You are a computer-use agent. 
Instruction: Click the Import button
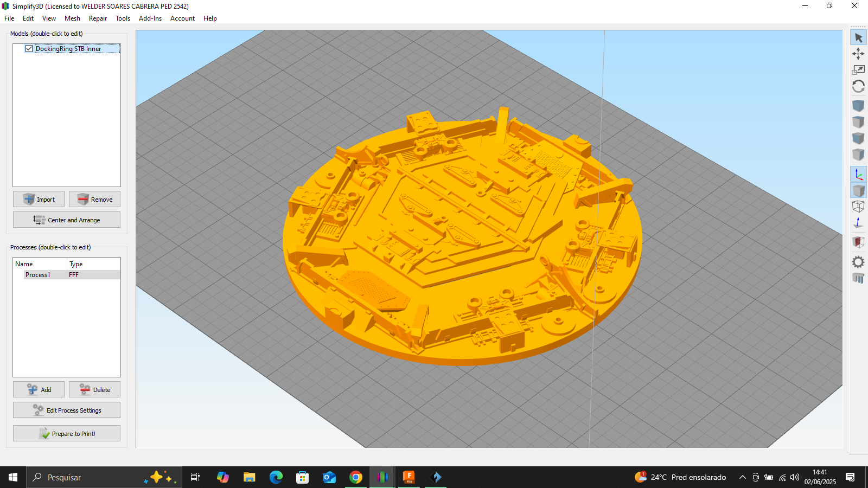pyautogui.click(x=39, y=199)
